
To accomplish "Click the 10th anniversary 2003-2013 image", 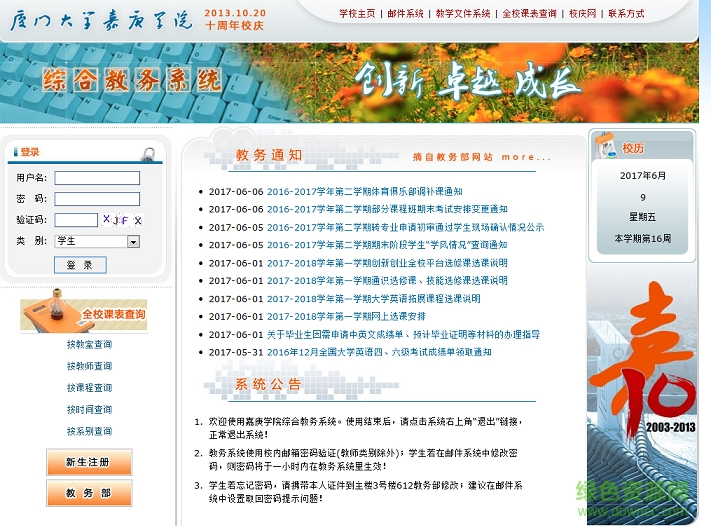I will (x=642, y=394).
